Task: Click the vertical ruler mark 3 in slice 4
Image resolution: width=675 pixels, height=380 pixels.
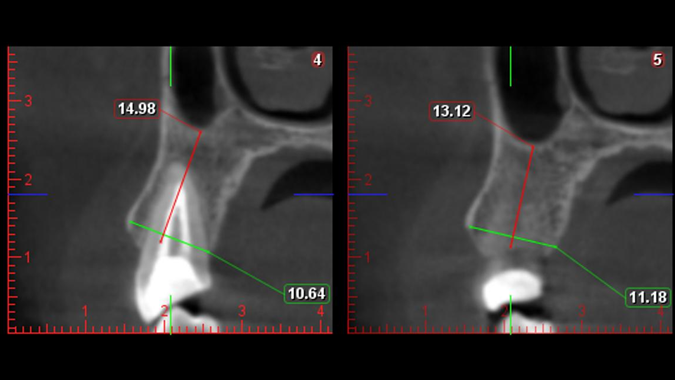Action: tap(28, 101)
